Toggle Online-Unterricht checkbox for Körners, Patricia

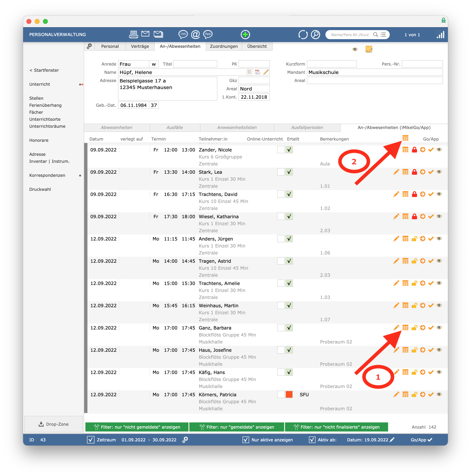(281, 394)
